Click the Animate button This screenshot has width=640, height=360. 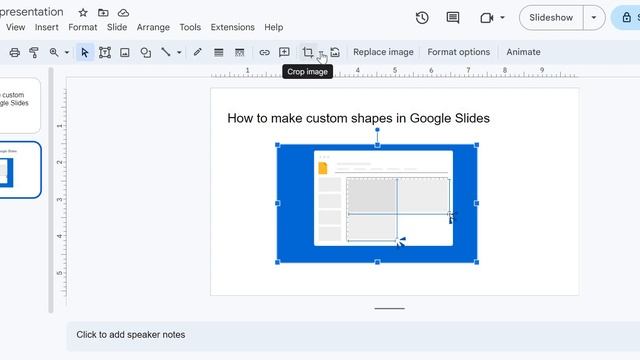click(x=524, y=52)
